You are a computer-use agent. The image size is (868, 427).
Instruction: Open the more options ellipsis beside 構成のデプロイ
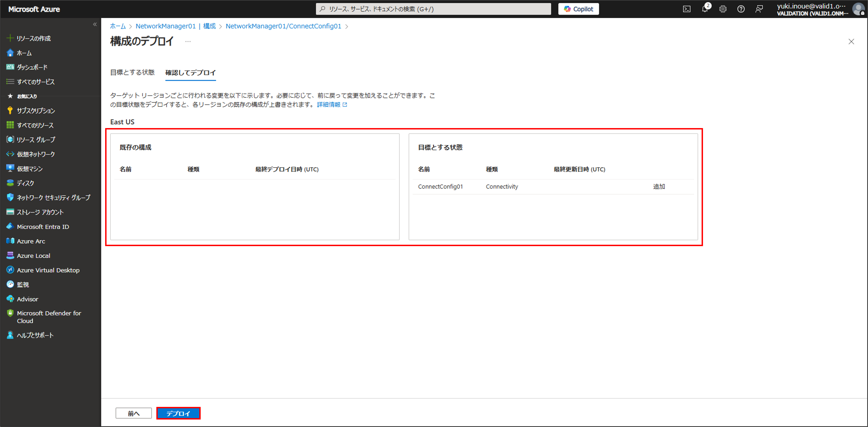point(188,42)
